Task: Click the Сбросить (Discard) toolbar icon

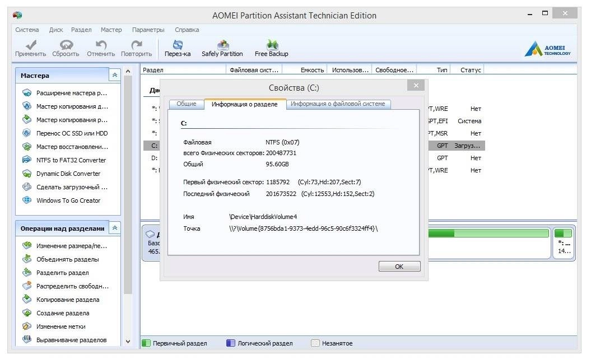Action: tap(66, 49)
